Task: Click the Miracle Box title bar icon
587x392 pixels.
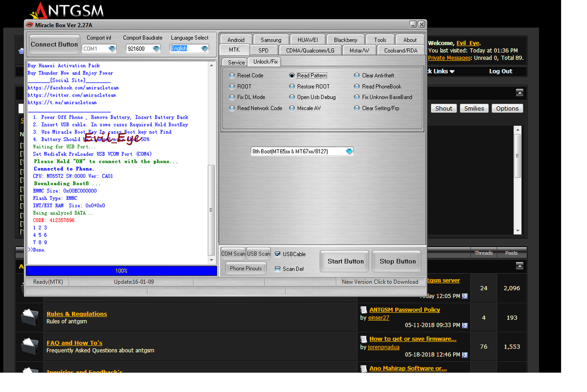Action: (29, 25)
